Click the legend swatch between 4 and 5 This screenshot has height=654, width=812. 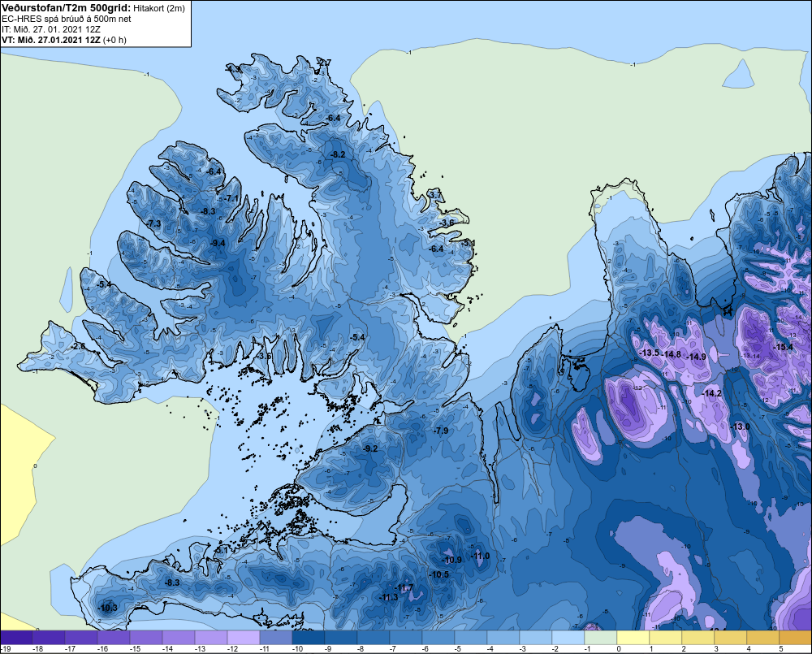click(763, 638)
